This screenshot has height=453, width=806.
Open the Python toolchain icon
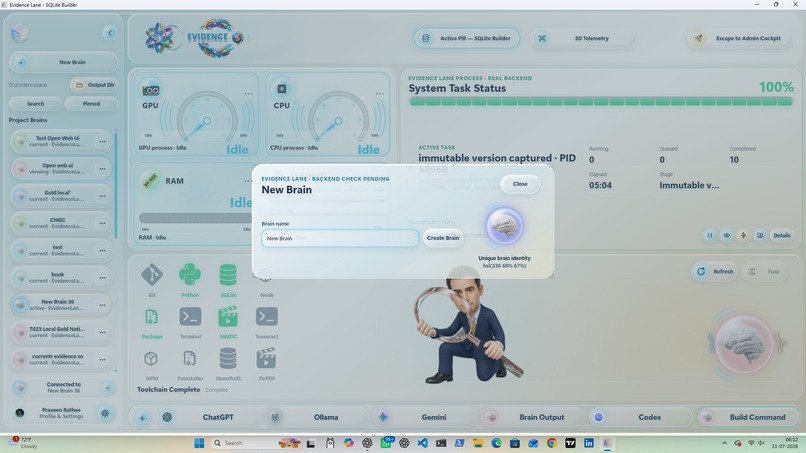(190, 275)
